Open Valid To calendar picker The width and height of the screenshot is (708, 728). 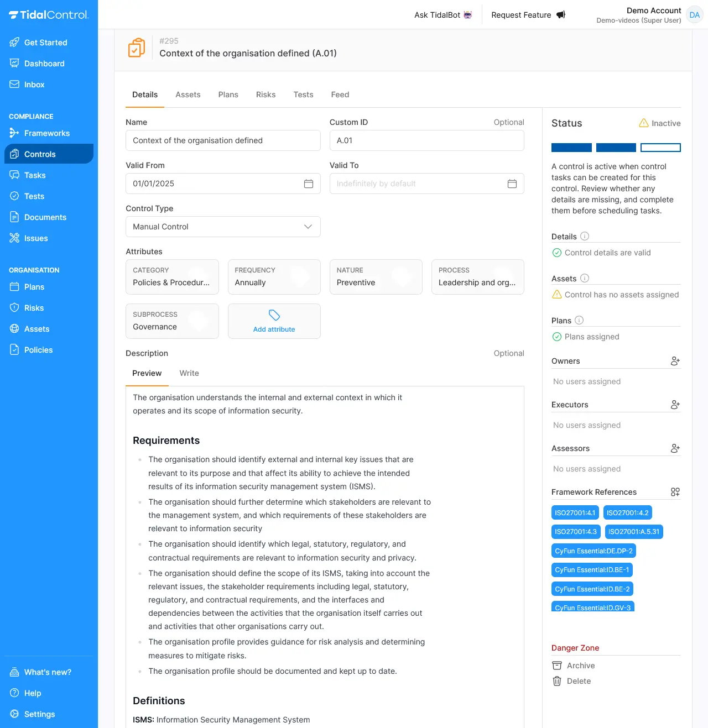click(512, 184)
